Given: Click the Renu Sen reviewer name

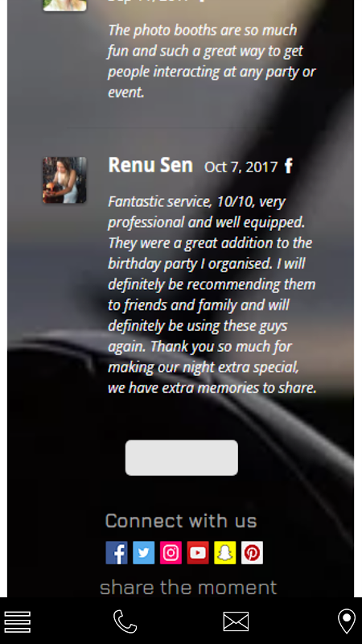Looking at the screenshot, I should 150,165.
